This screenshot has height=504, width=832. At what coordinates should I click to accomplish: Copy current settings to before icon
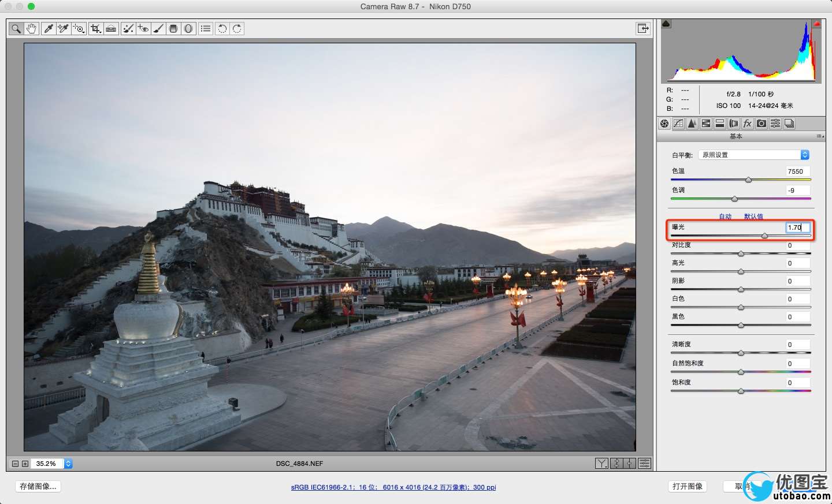pos(629,464)
